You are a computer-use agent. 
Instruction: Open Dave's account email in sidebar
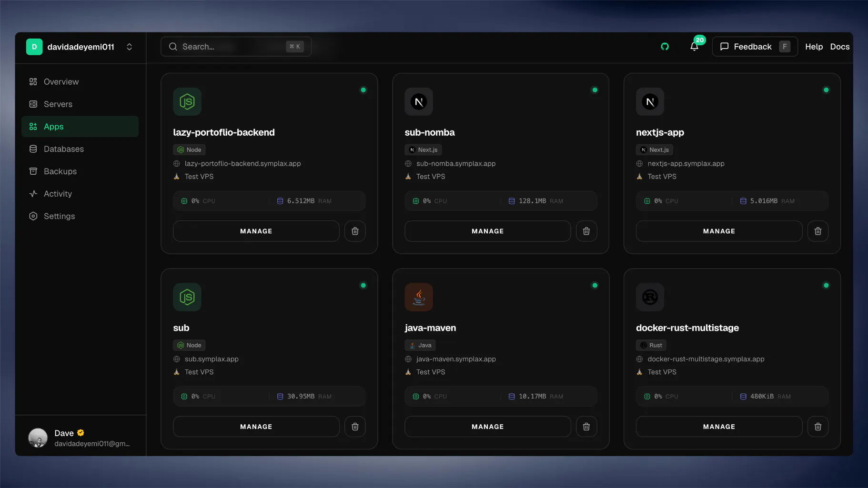pos(92,444)
